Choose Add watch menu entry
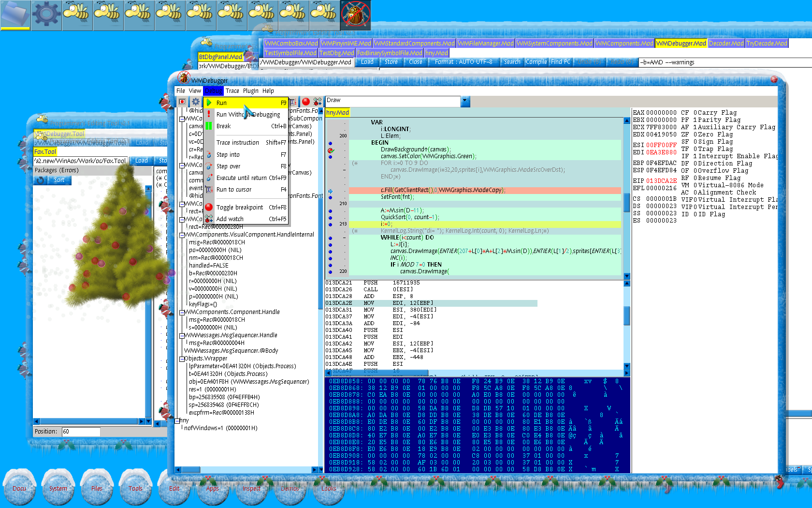Image resolution: width=812 pixels, height=508 pixels. pyautogui.click(x=246, y=219)
